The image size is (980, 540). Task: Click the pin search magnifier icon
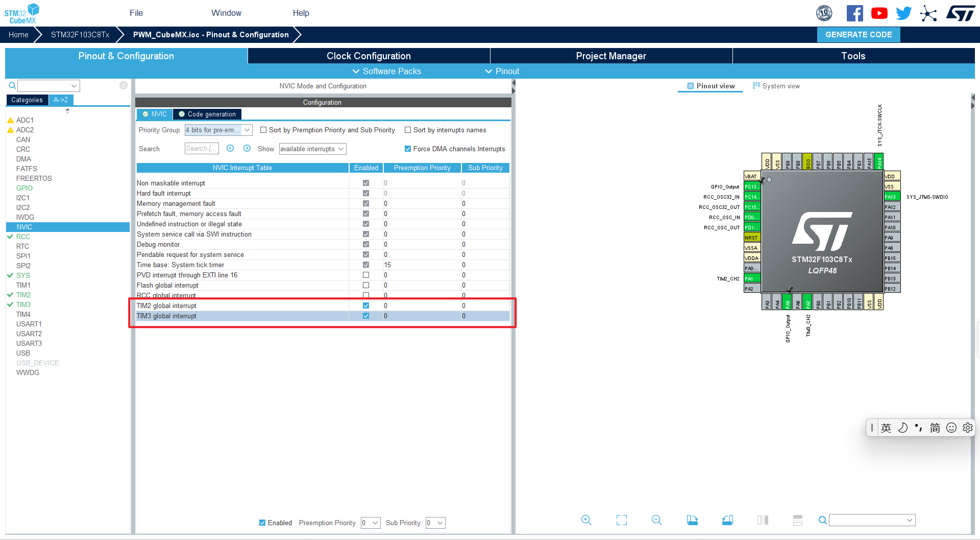pyautogui.click(x=822, y=520)
